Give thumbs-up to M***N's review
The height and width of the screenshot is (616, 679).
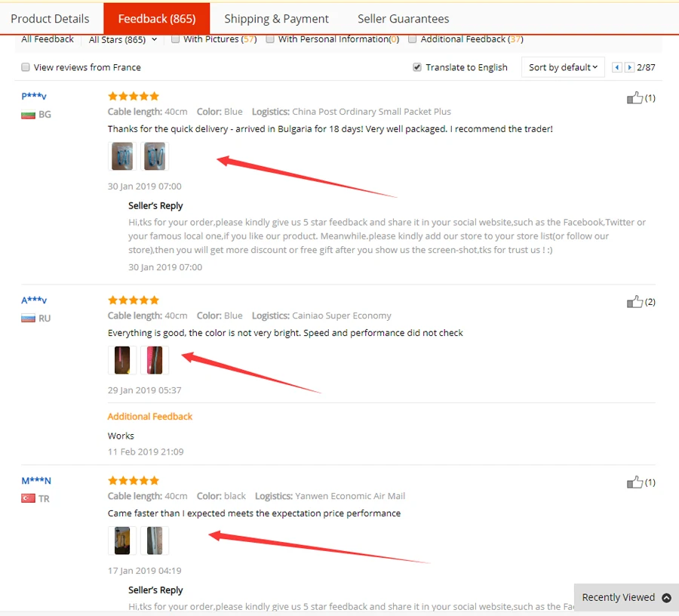click(x=634, y=482)
